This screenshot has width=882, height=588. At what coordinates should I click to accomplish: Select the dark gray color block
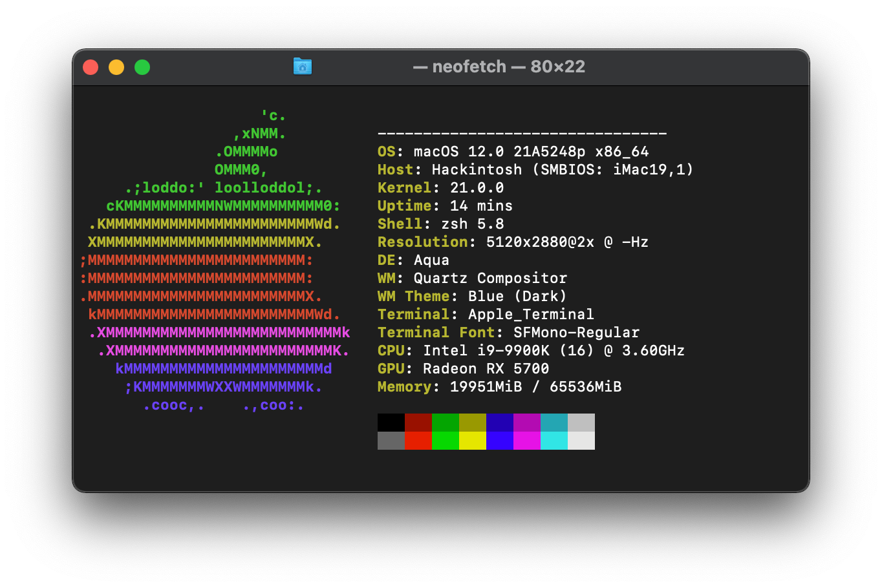[391, 441]
